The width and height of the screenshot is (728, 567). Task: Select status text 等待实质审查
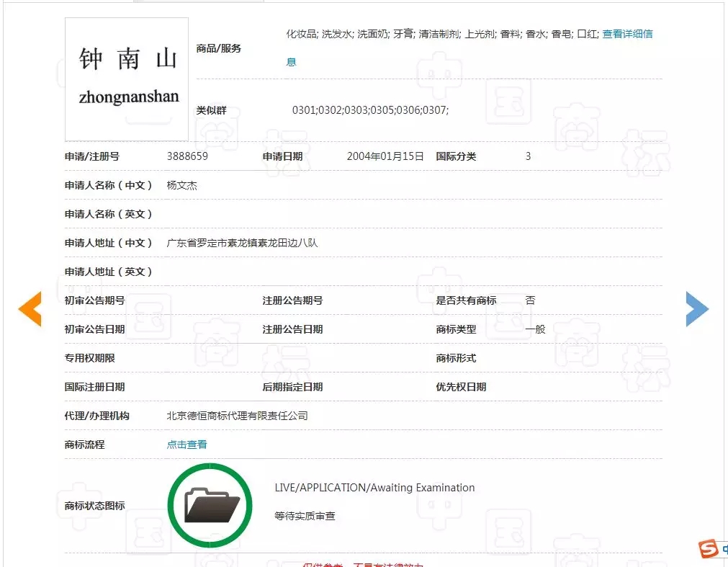305,516
